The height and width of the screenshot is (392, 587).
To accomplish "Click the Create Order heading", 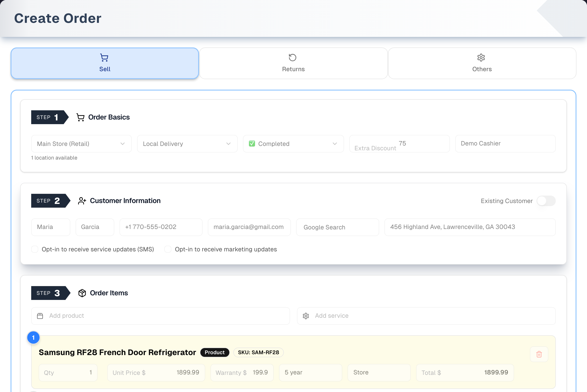I will point(58,18).
